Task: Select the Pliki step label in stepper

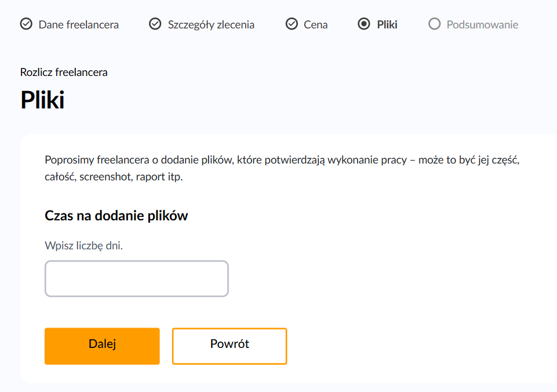Action: 387,24
